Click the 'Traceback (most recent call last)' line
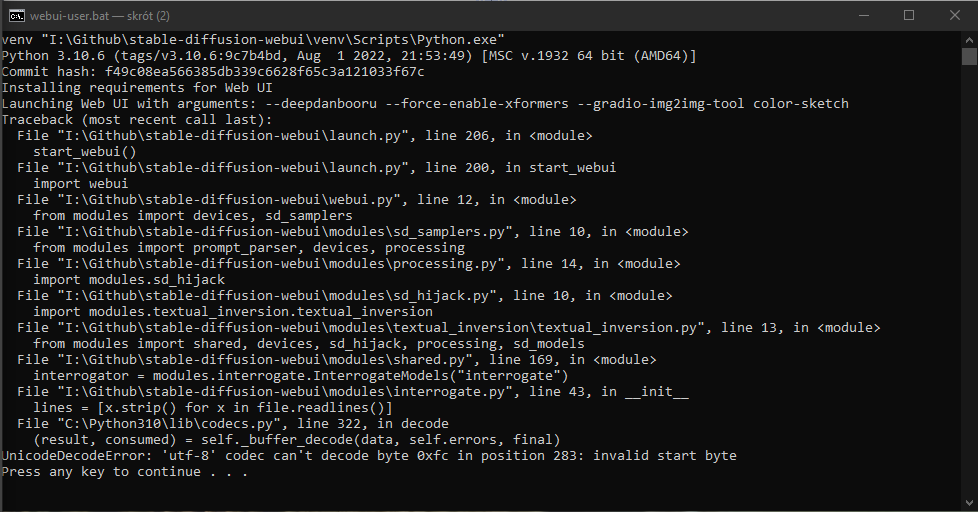Viewport: 978px width, 512px height. tap(137, 120)
